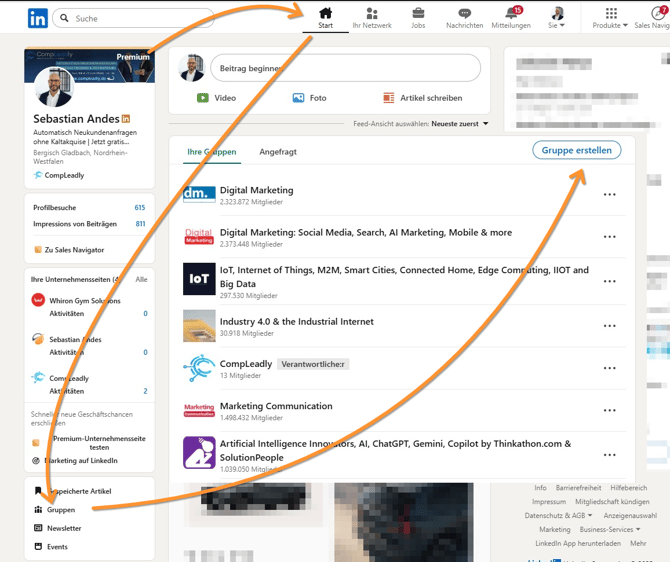Open the Newsletter sidebar link
Screen dimensions: 670x562
point(64,528)
